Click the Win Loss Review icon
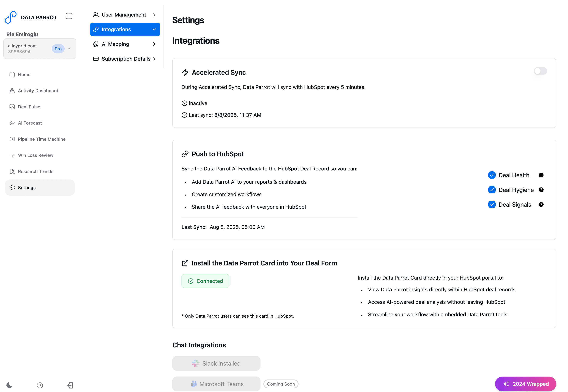This screenshot has width=568, height=392. (x=12, y=155)
